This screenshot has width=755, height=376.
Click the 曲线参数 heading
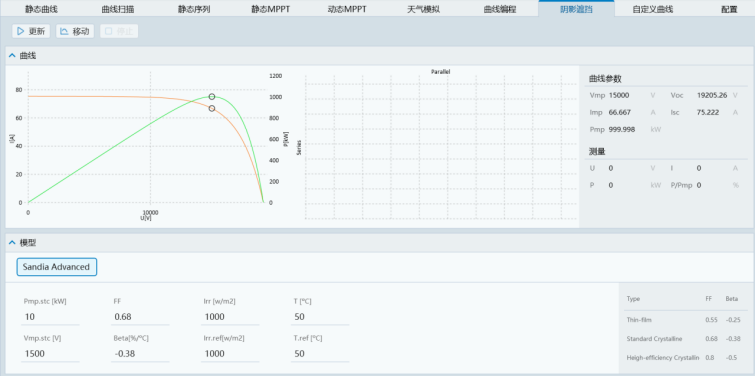pyautogui.click(x=605, y=79)
